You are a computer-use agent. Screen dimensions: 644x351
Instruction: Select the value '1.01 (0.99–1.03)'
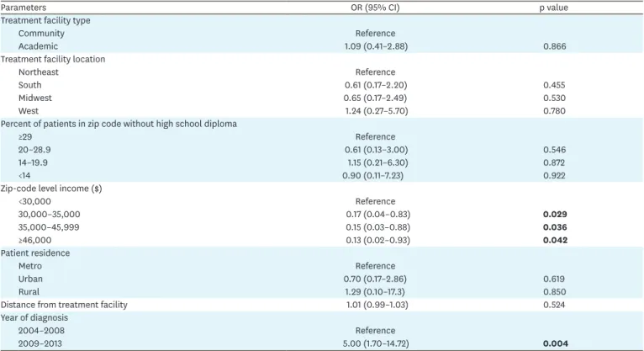[377, 305]
